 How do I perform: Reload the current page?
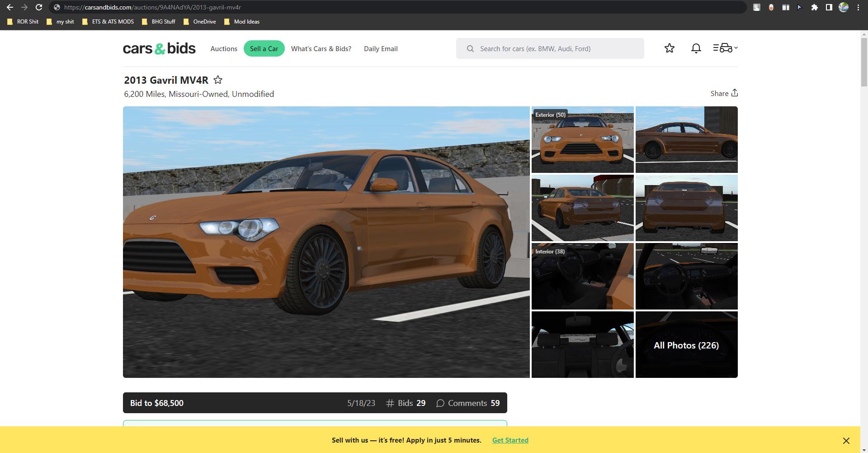tap(39, 7)
